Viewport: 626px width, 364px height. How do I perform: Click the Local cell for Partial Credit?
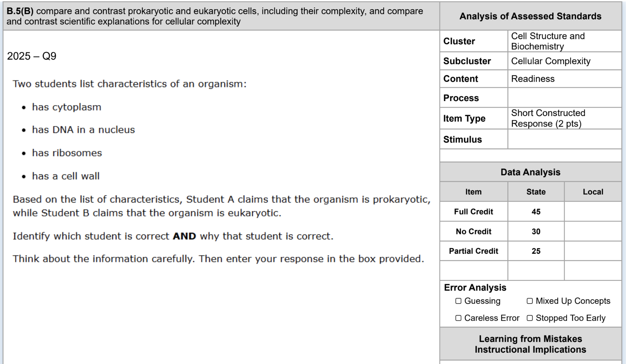[593, 251]
